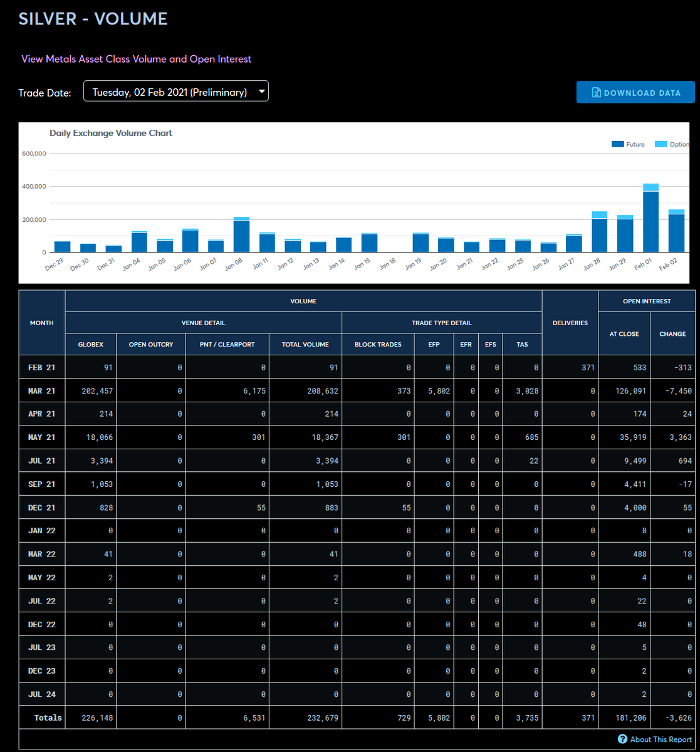This screenshot has width=700, height=752.
Task: Open View Metals Asset Class Volume link
Action: coord(136,59)
